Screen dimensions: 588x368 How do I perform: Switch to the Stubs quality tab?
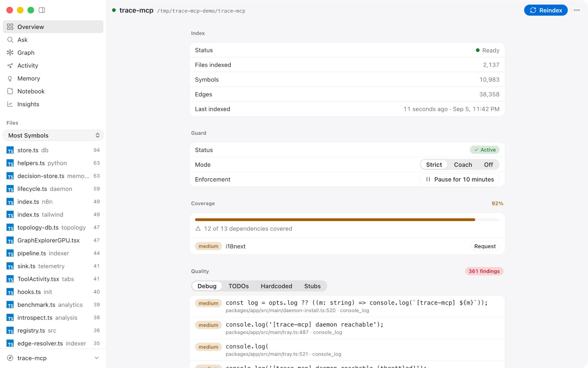point(312,286)
